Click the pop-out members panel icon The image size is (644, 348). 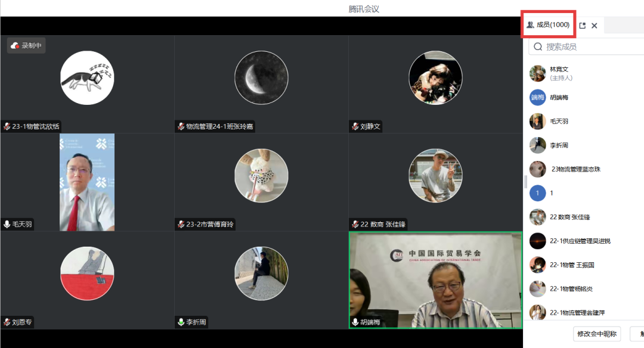pos(583,26)
